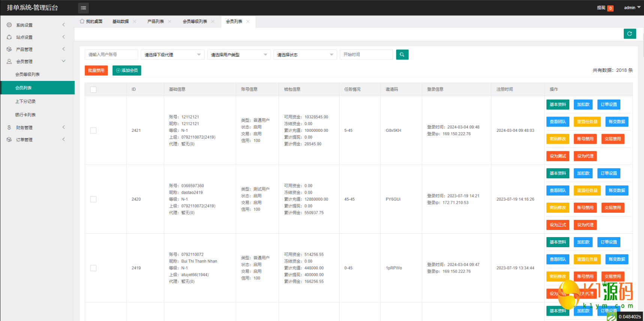Click the 添加会员 button
The height and width of the screenshot is (321, 644).
click(x=127, y=70)
